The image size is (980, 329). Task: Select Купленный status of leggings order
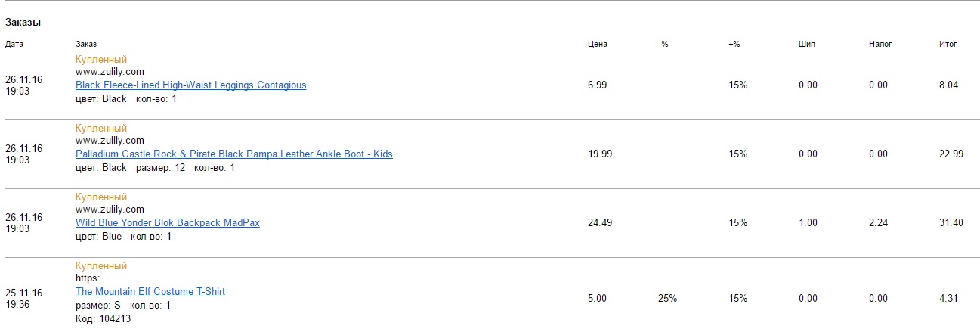(101, 59)
